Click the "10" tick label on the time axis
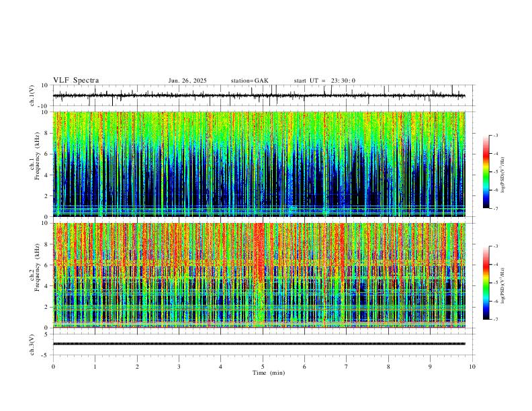This screenshot has width=532, height=411. (472, 367)
